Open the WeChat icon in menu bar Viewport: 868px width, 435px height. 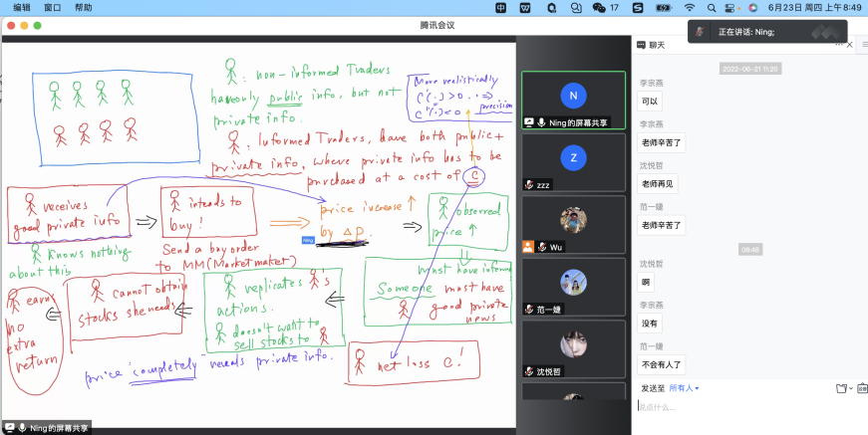coord(599,7)
